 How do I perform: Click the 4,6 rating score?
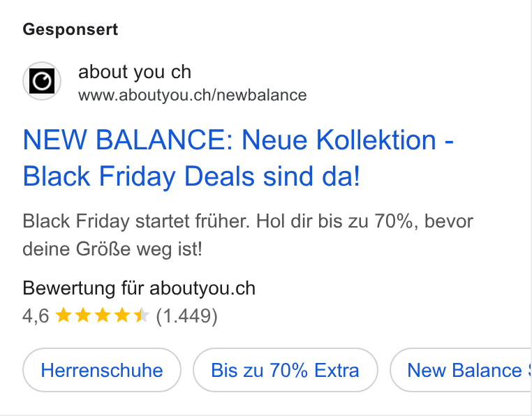tap(36, 316)
